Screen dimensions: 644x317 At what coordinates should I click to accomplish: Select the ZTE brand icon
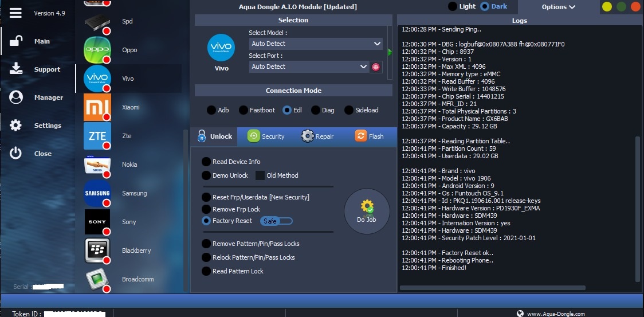97,136
